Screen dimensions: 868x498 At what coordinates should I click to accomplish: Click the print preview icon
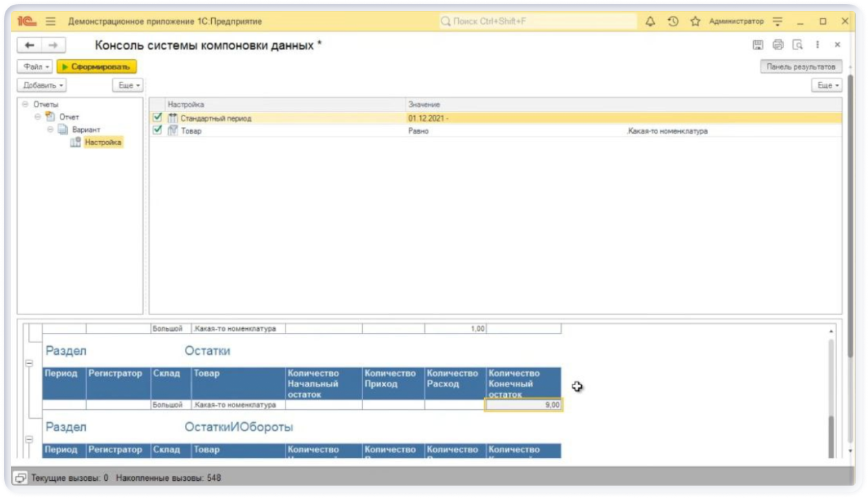point(798,45)
